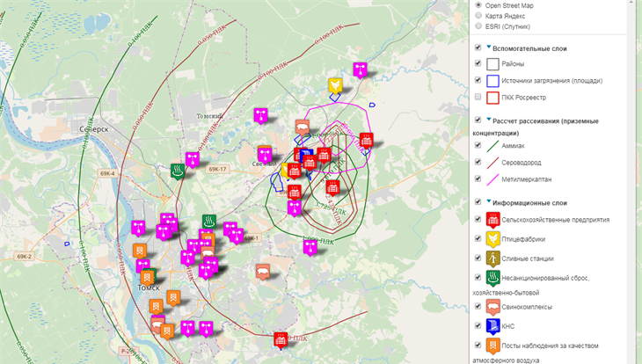Screen dimensions: 642x364
Task: Click the pig farm marker north of Светлый
Action: pyautogui.click(x=303, y=127)
